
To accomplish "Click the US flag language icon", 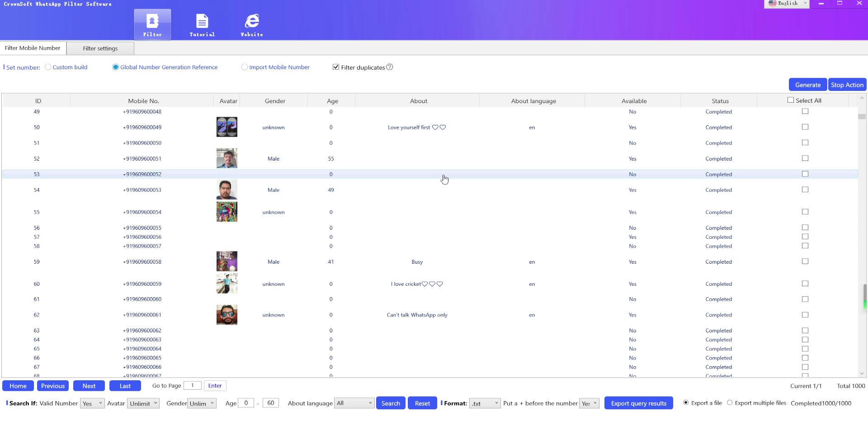I will pyautogui.click(x=772, y=3).
